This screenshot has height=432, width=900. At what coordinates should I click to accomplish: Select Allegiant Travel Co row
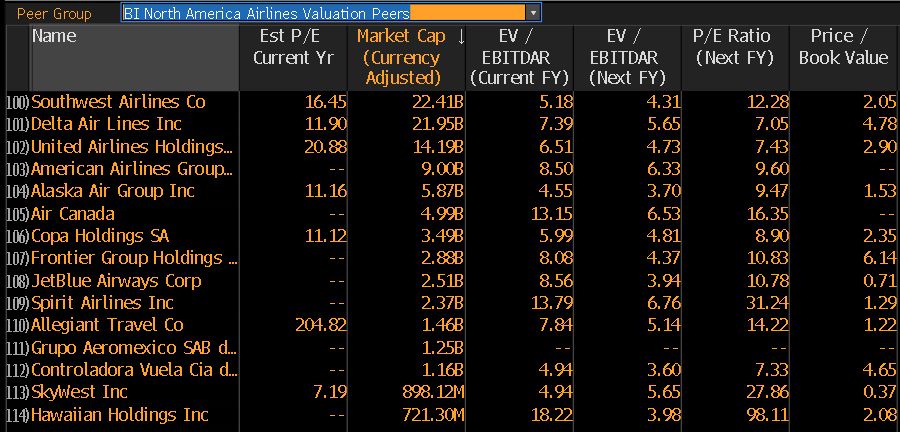[107, 325]
